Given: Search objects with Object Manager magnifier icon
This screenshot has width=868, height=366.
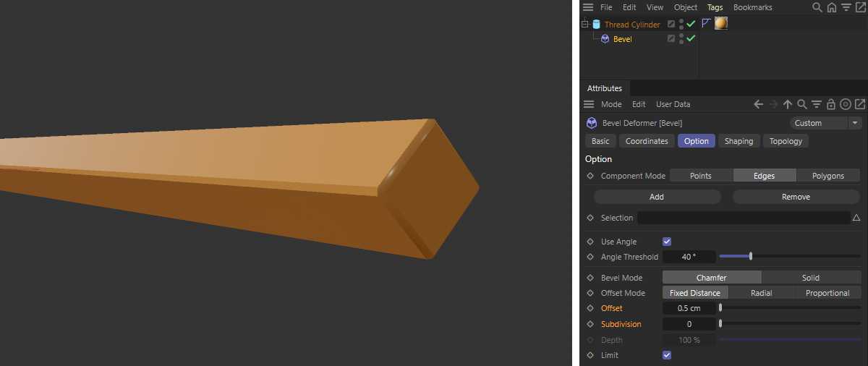Looking at the screenshot, I should click(x=817, y=7).
